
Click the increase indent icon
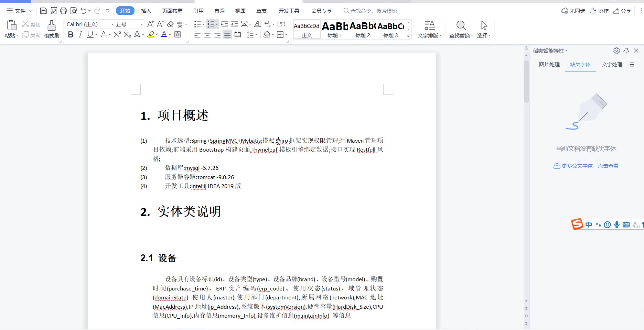234,24
